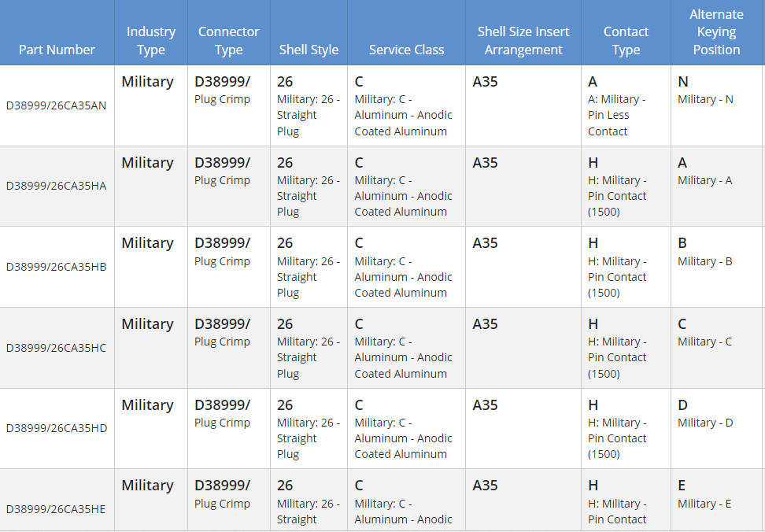Click Shell Size Insert Arrangement header
765x532 pixels.
click(523, 40)
